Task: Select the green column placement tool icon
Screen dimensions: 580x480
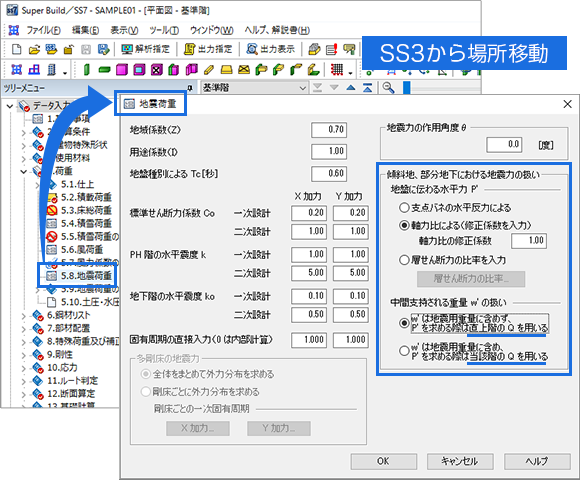Action: pyautogui.click(x=87, y=70)
